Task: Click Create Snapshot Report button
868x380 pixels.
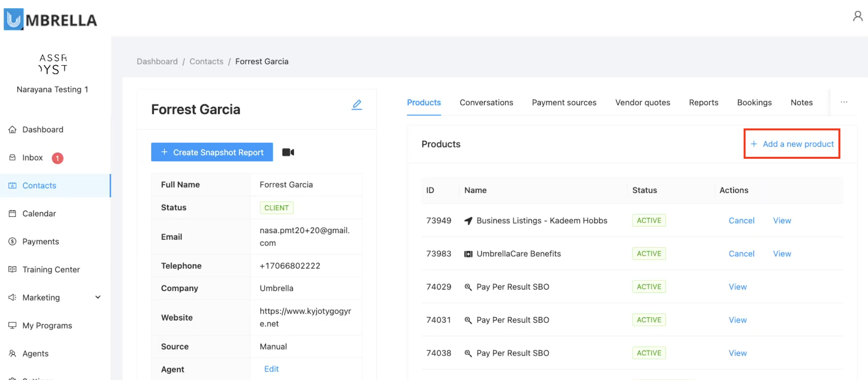Action: tap(212, 152)
